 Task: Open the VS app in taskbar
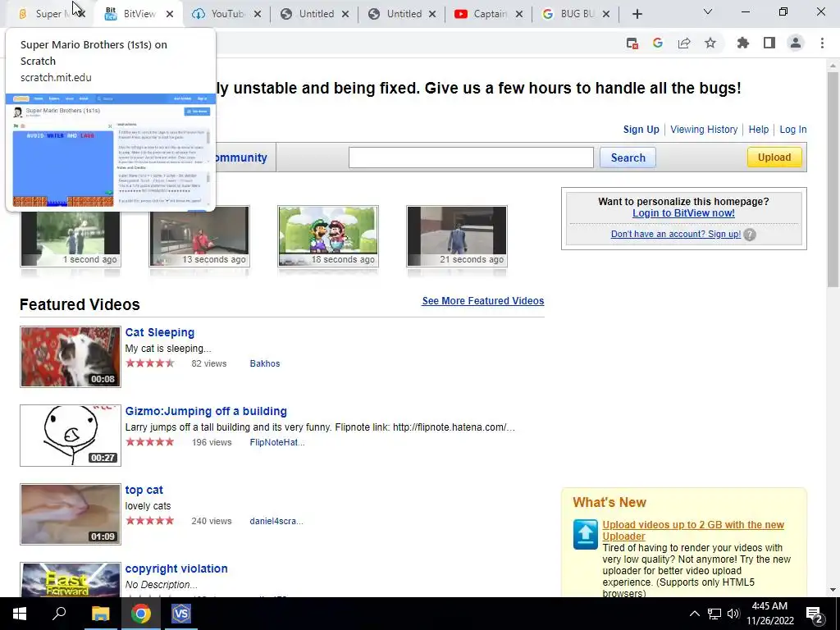(181, 614)
